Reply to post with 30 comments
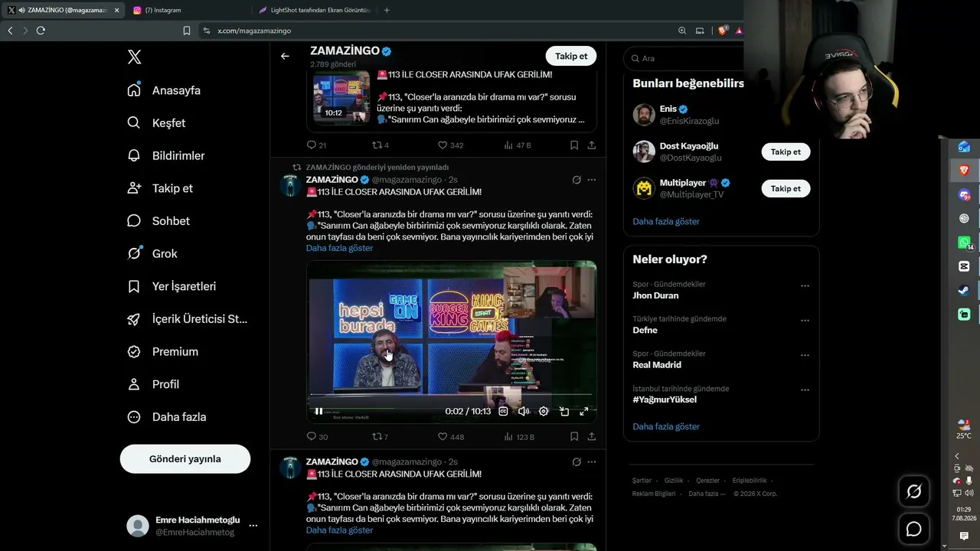 click(317, 437)
